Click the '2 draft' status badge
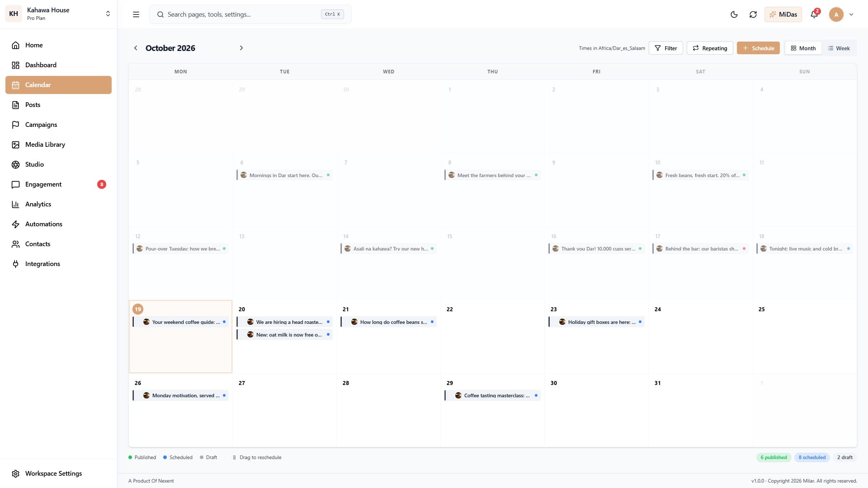The width and height of the screenshot is (868, 488). click(x=845, y=457)
